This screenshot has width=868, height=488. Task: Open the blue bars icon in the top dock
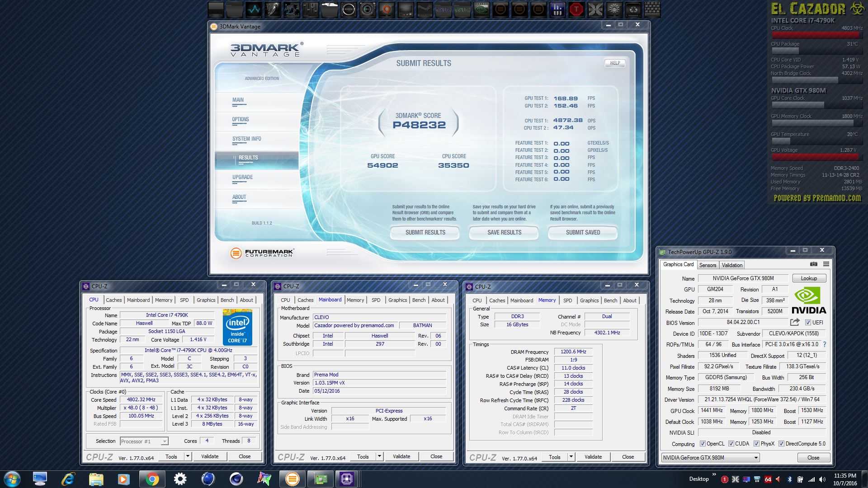(557, 9)
